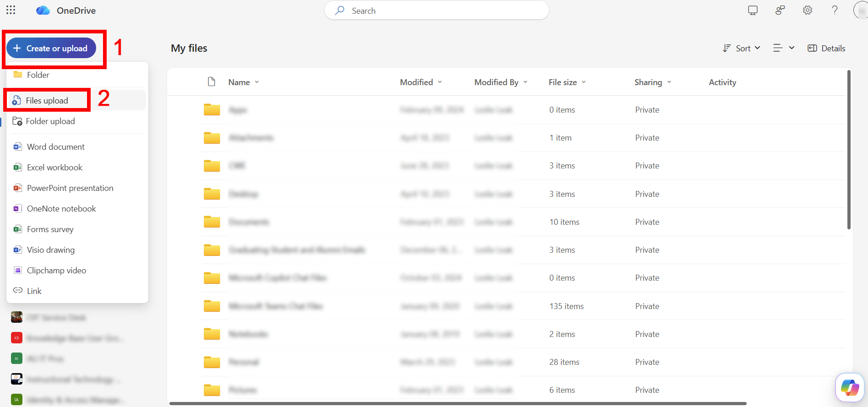The width and height of the screenshot is (868, 407).
Task: Click the folder icon in the 28 items row
Action: point(212,362)
